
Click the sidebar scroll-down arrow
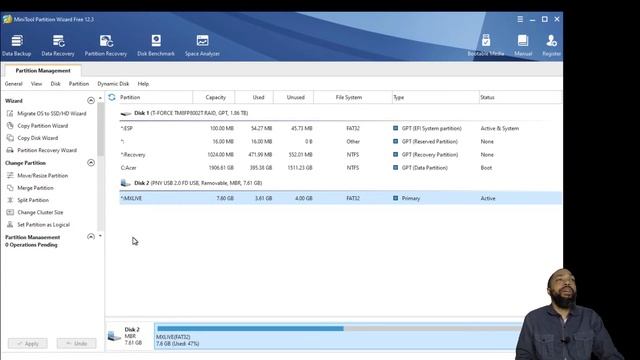100,236
